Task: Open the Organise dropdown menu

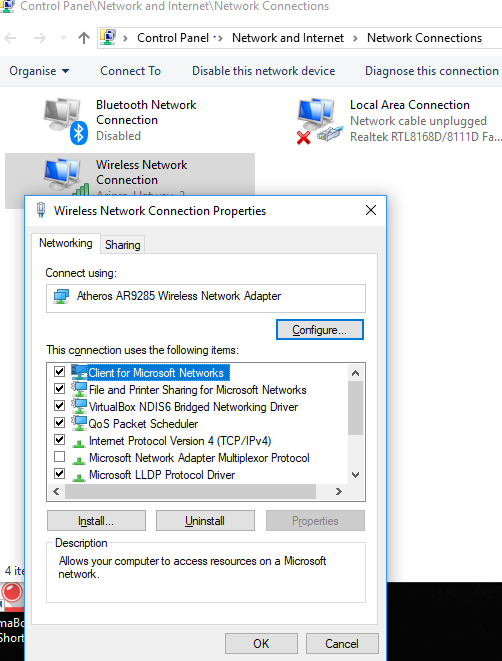Action: pos(39,71)
